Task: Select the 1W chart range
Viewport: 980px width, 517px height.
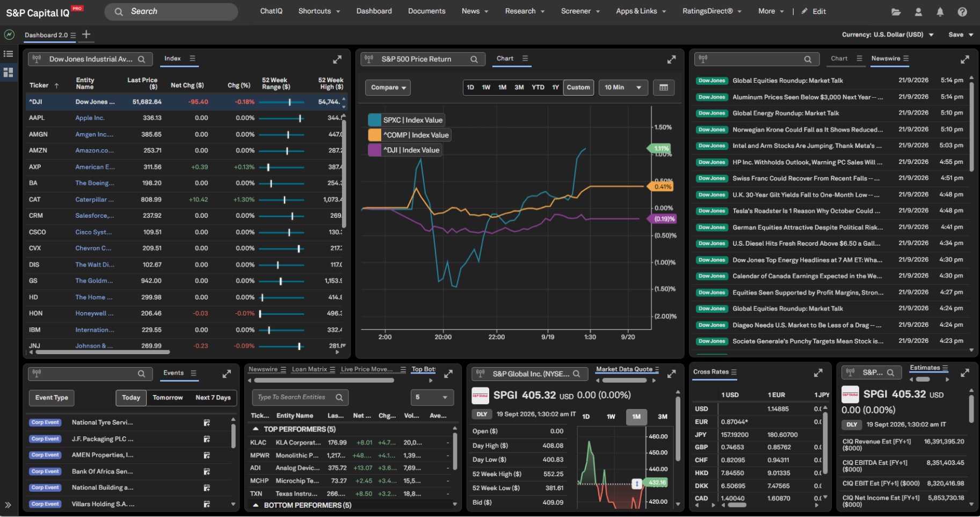Action: pos(486,88)
